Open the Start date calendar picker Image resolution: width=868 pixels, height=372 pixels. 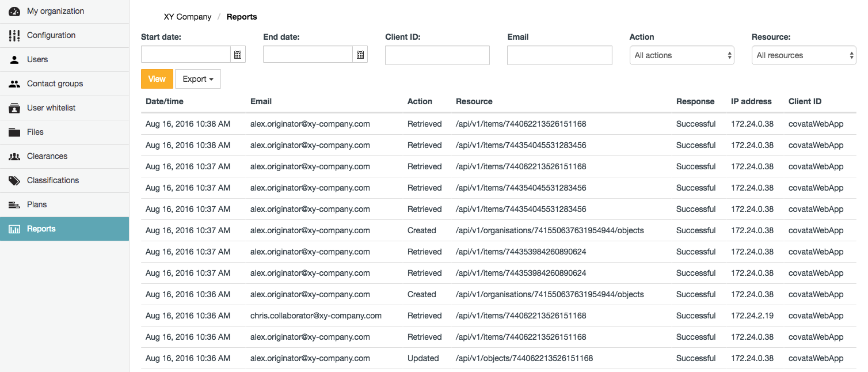[238, 55]
